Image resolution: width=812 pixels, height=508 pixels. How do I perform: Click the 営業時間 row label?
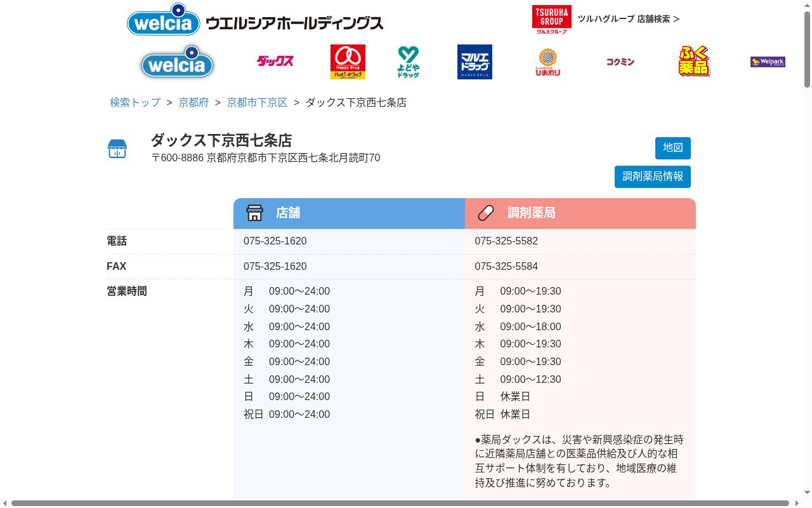[x=127, y=291]
